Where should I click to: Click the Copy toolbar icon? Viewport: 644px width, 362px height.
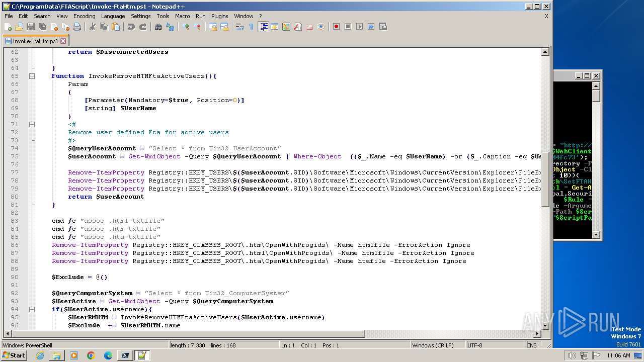pyautogui.click(x=104, y=27)
